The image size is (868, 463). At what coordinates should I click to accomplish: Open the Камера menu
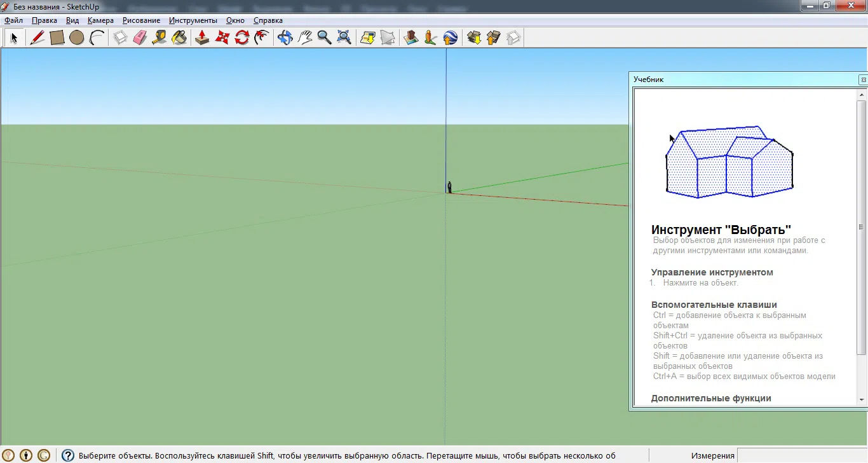(100, 20)
